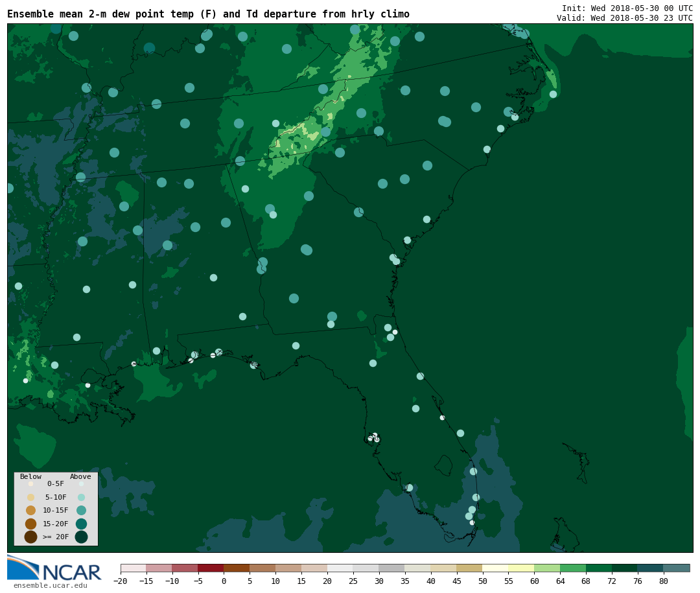
Task: Select the '10-15F' legend label
Action: pos(56,511)
